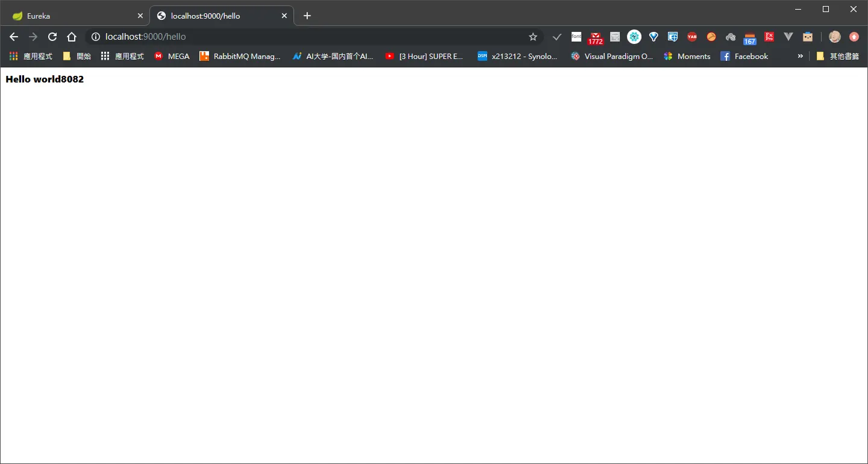Viewport: 868px width, 464px height.
Task: Open the 其他書籤 bookmarks folder
Action: point(837,56)
